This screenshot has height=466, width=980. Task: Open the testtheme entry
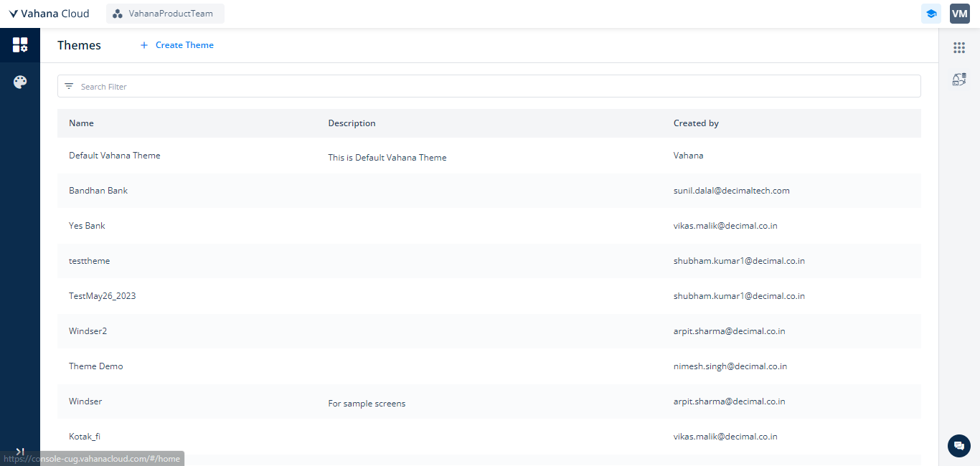tap(89, 261)
